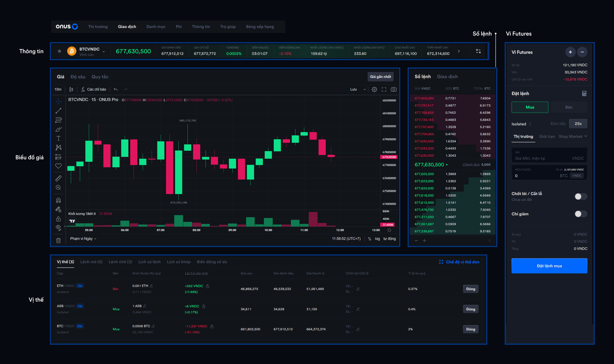Switch size unit to VNDC
614x364 pixels.
577,176
